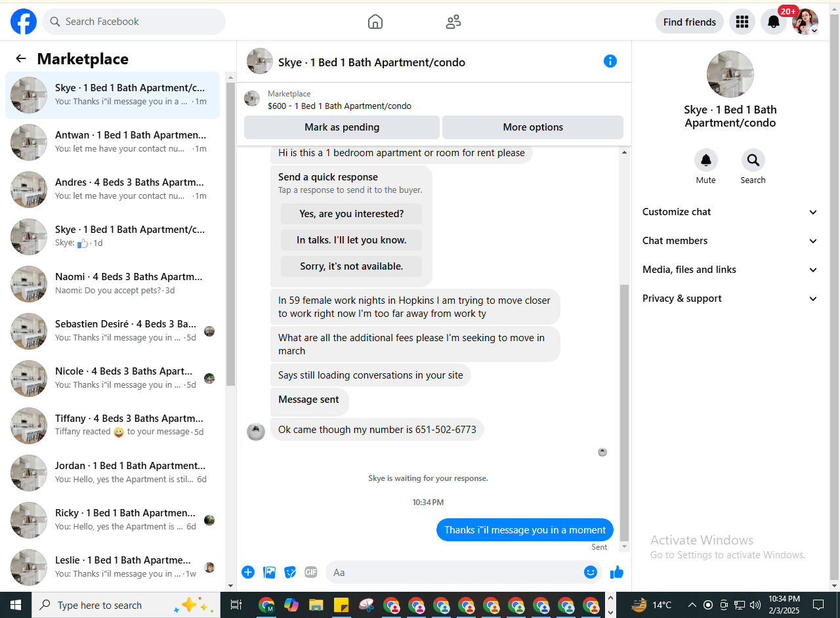The width and height of the screenshot is (840, 618).
Task: Send quick response "In talks. I'll let you know."
Action: point(352,240)
